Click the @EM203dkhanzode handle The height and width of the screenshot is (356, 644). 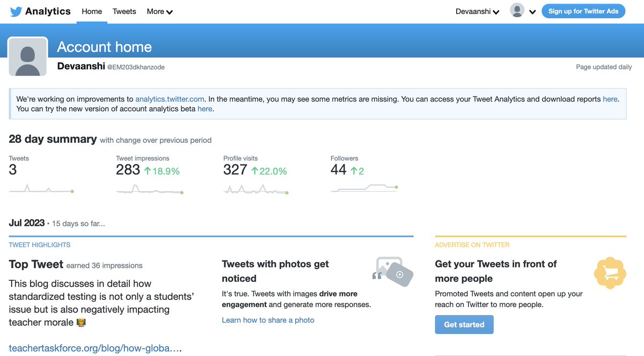tap(136, 67)
